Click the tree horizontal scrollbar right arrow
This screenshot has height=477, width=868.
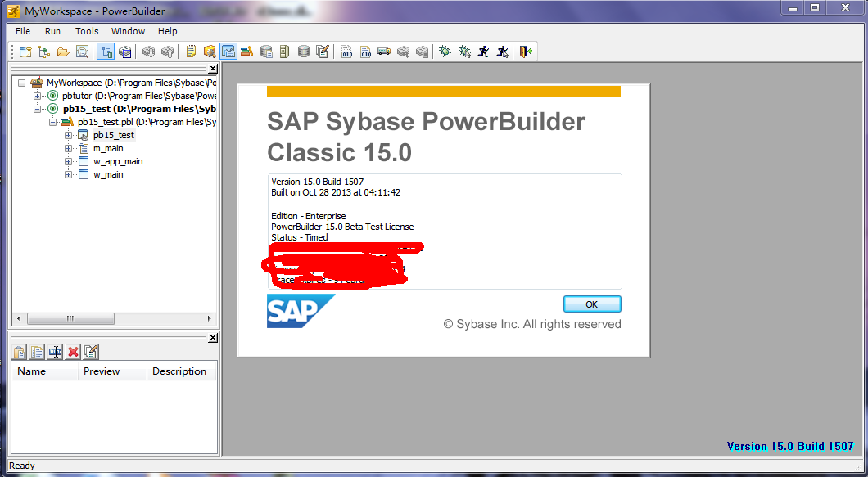pyautogui.click(x=210, y=319)
